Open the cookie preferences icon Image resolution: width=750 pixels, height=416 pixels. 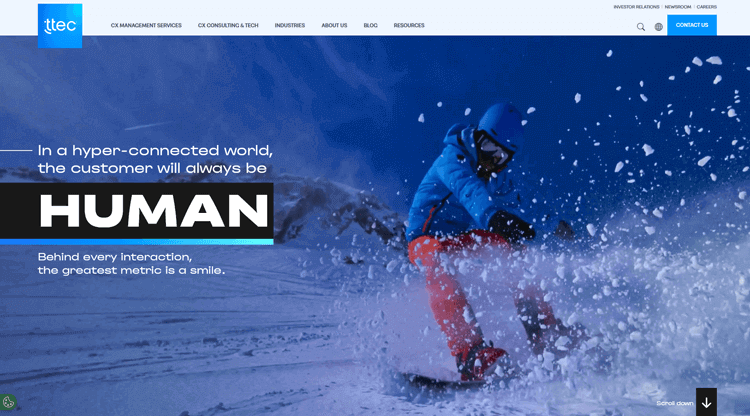(8, 402)
